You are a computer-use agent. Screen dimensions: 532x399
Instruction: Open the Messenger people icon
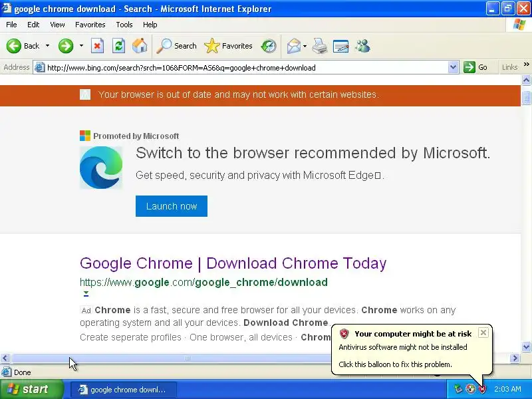coord(362,46)
